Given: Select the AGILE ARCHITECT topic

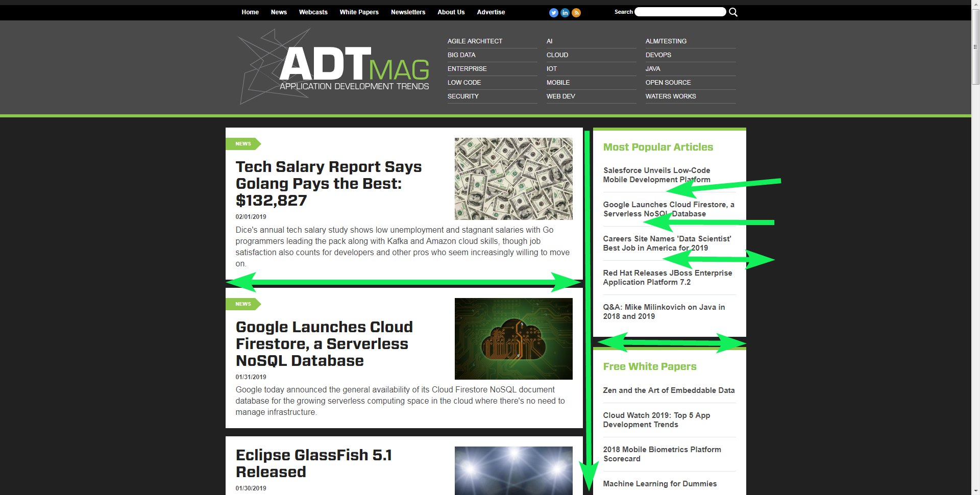Looking at the screenshot, I should 475,41.
